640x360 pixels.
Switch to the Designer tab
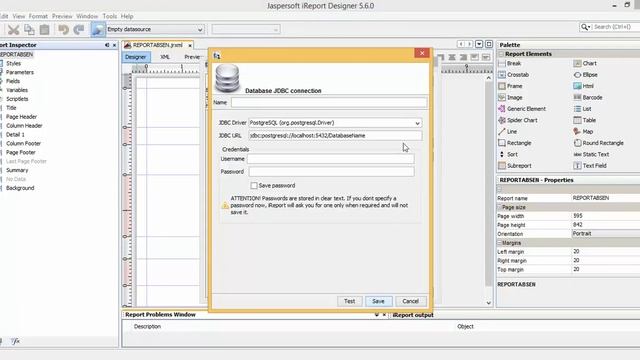click(136, 57)
